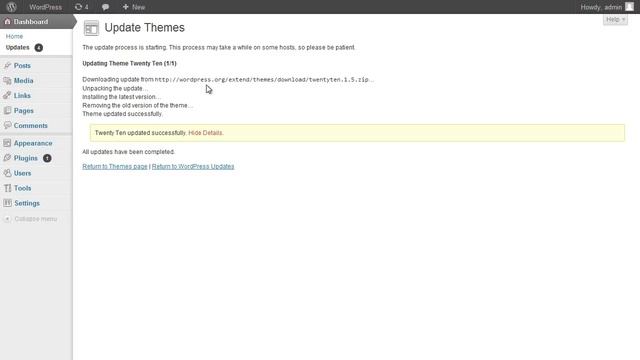Click the Pages icon in sidebar
Image resolution: width=640 pixels, height=360 pixels.
pos(7,110)
